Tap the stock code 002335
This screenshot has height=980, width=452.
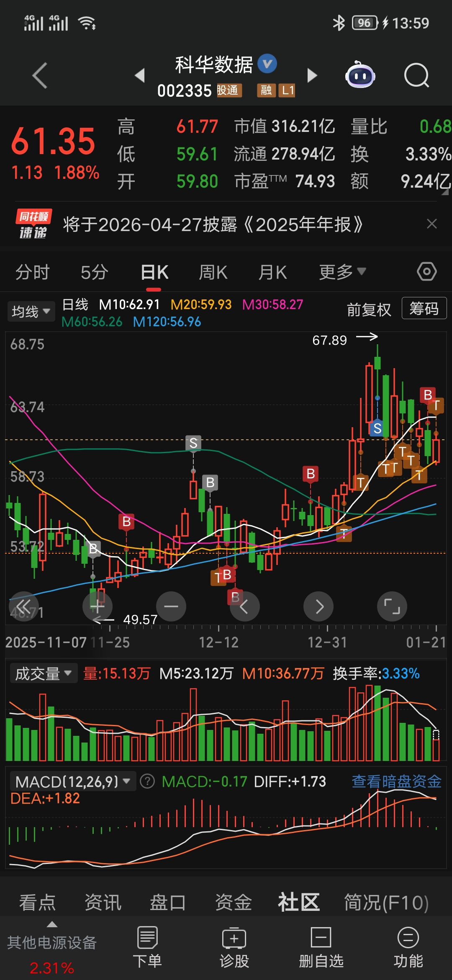(x=184, y=91)
